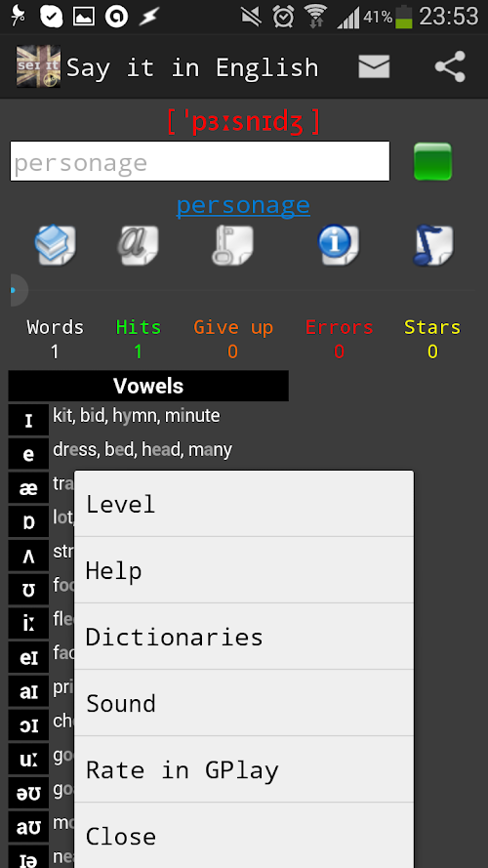Tap the aʊ vowel symbol tile
The height and width of the screenshot is (868, 488).
click(x=28, y=827)
